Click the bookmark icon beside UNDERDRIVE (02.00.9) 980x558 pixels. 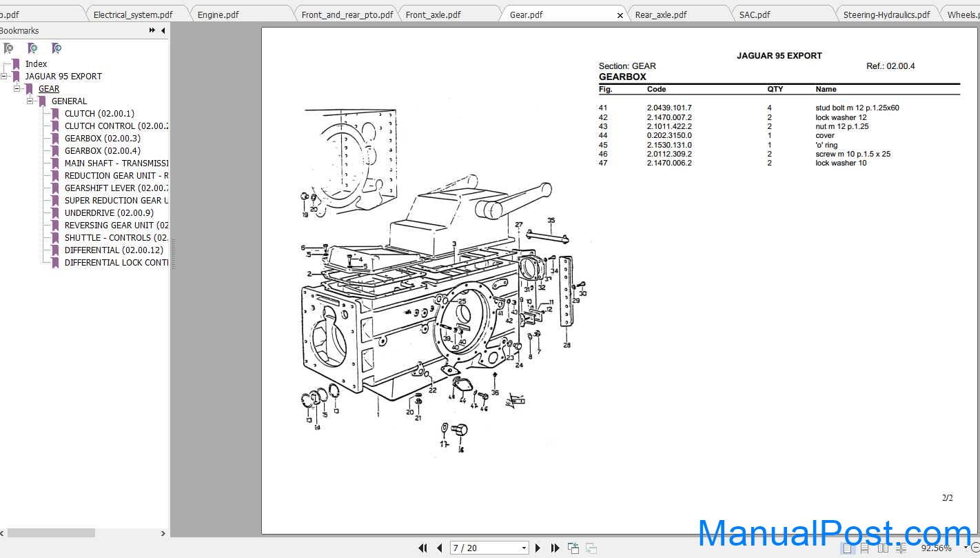coord(55,213)
